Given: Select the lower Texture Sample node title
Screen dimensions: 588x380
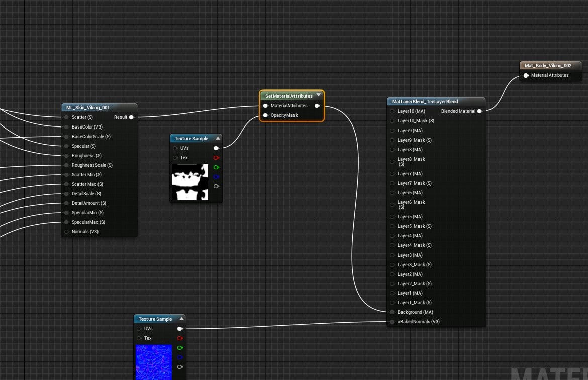Looking at the screenshot, I should [155, 319].
